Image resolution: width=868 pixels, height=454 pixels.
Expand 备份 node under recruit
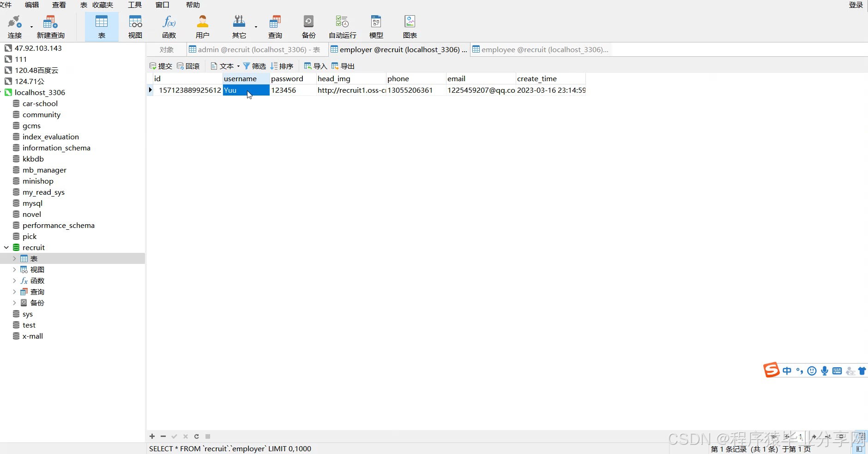(14, 303)
